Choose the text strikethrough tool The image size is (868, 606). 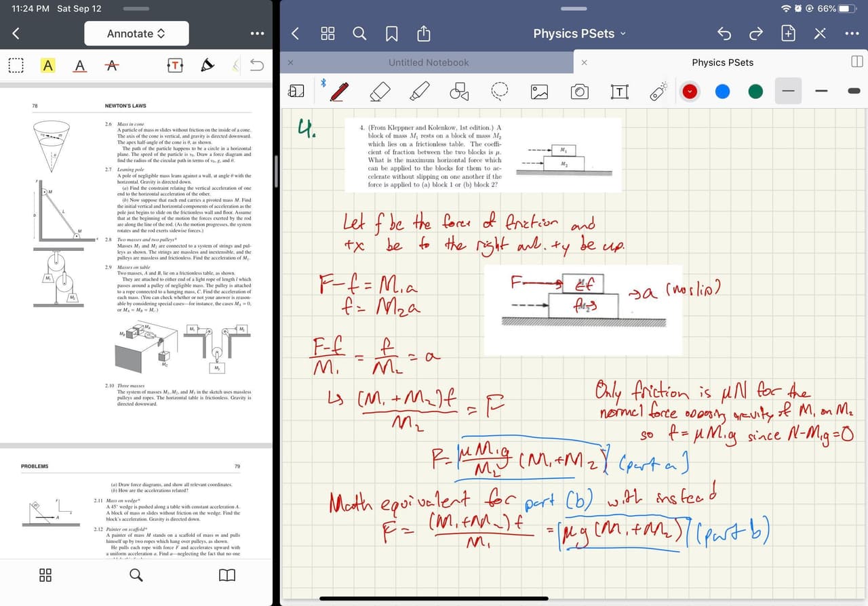(111, 65)
